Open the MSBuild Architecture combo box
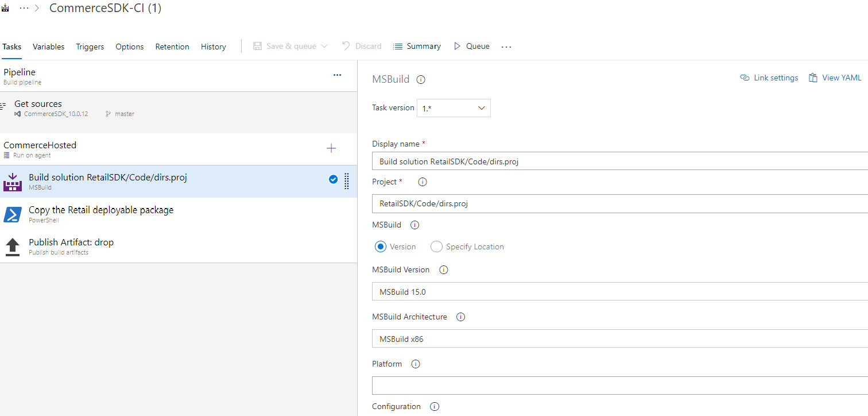The image size is (868, 416). pos(620,338)
